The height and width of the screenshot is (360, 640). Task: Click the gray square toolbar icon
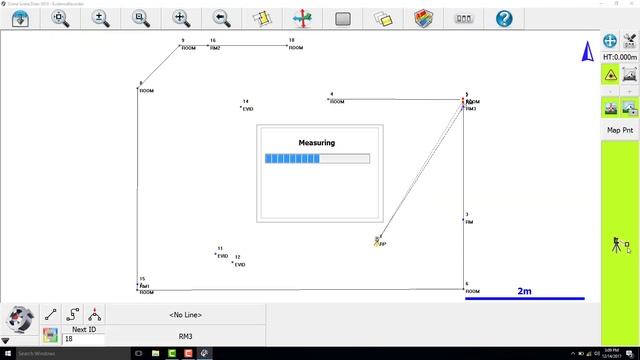[x=342, y=19]
